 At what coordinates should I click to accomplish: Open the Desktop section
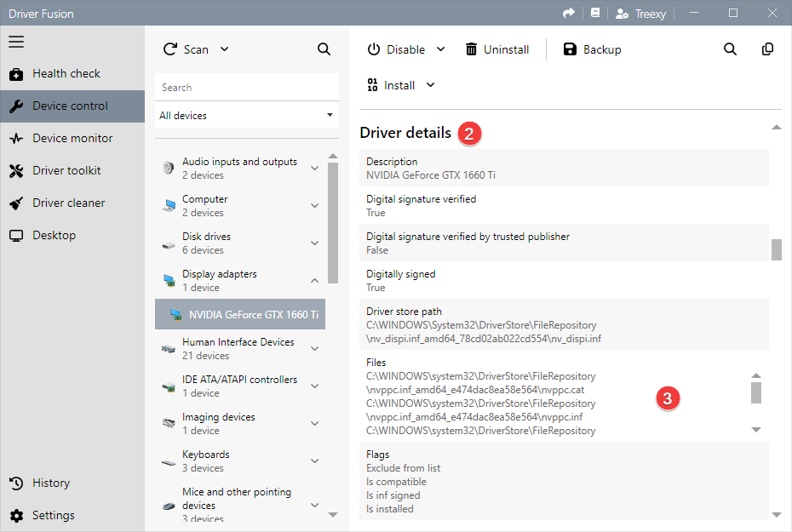coord(72,235)
